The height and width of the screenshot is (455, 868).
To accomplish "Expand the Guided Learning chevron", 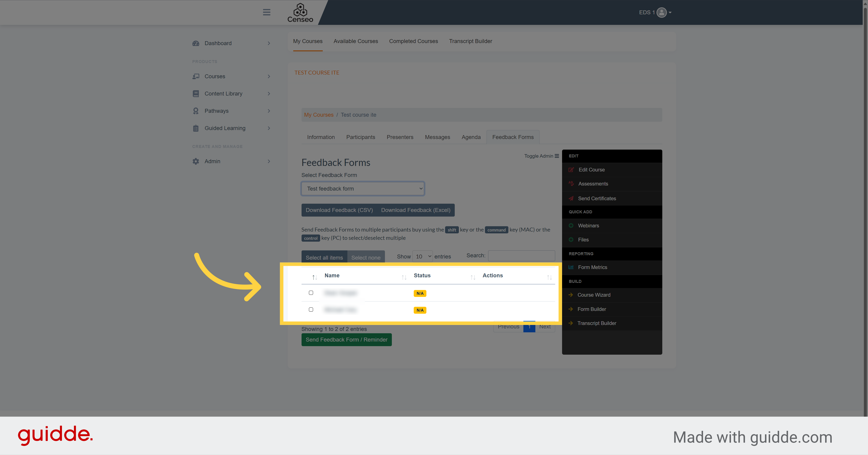I will tap(269, 128).
